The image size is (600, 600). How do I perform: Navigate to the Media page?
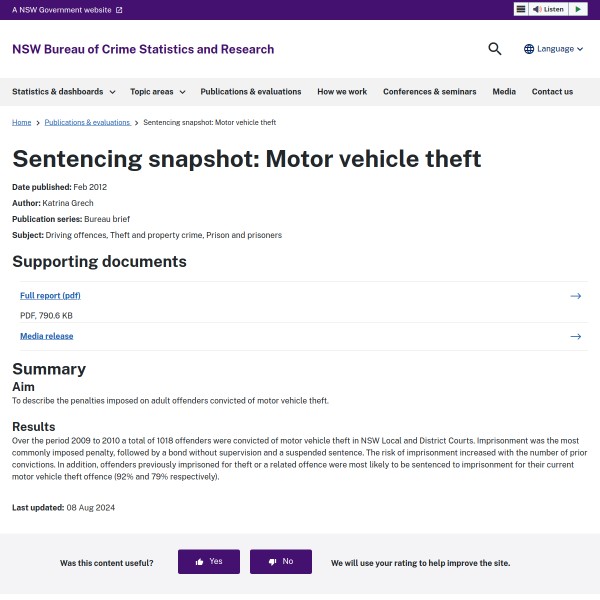click(504, 92)
